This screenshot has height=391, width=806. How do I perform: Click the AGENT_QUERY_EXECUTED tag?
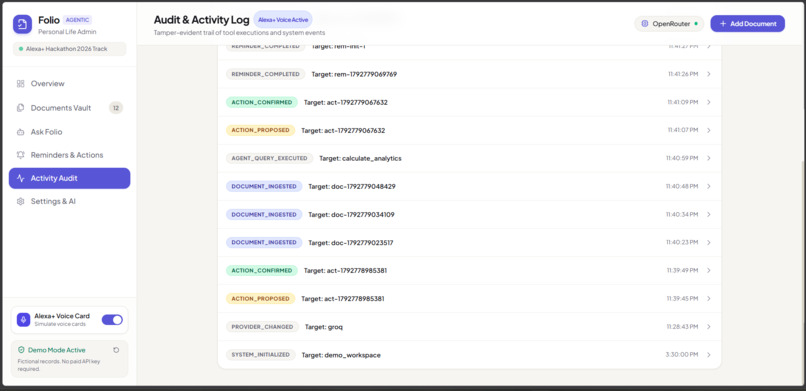tap(269, 158)
